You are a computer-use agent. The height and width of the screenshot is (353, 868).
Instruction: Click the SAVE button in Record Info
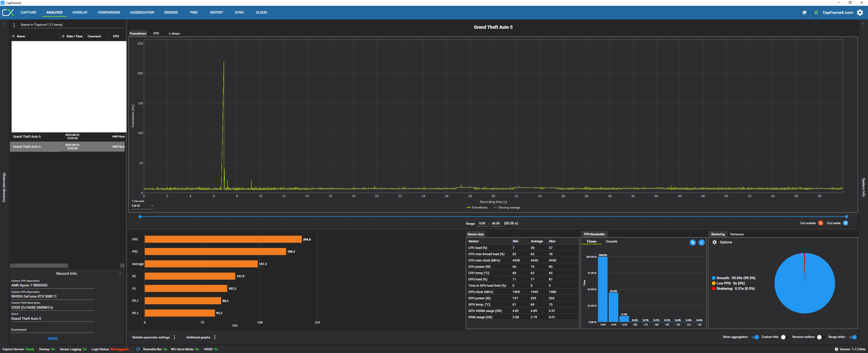point(52,339)
